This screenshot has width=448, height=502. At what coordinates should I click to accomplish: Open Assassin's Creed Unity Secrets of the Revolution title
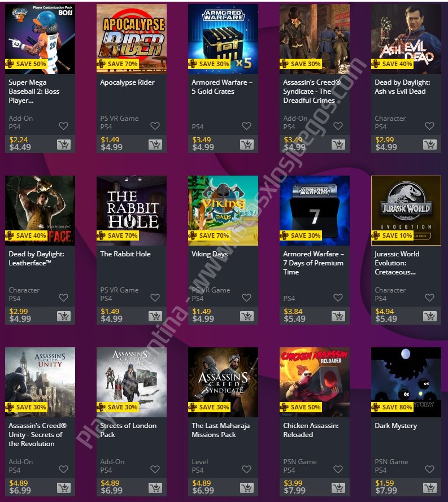(x=37, y=434)
